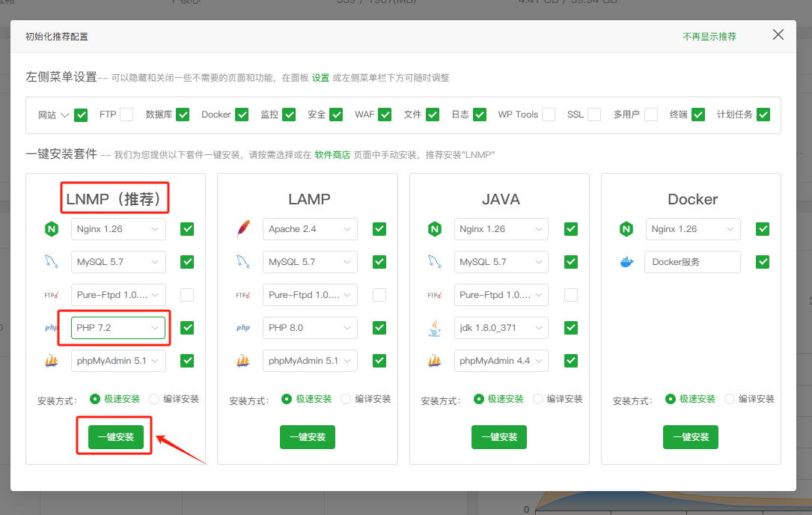Close the 初始化推荐配置 dialog
The image size is (812, 515).
tap(778, 34)
